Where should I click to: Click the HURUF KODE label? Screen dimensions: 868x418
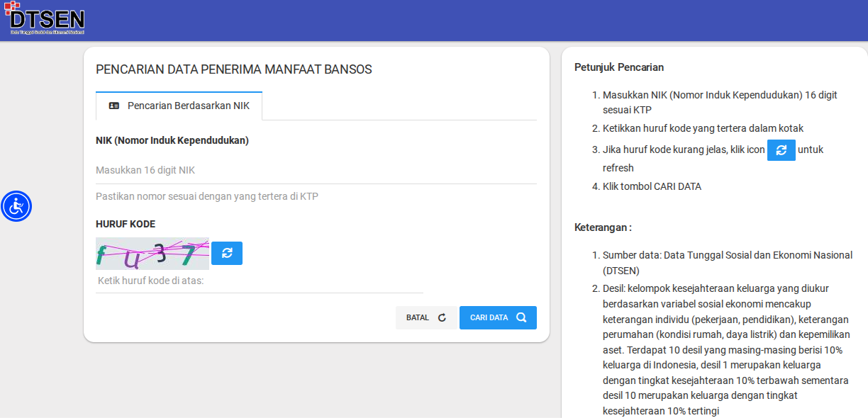pyautogui.click(x=126, y=224)
